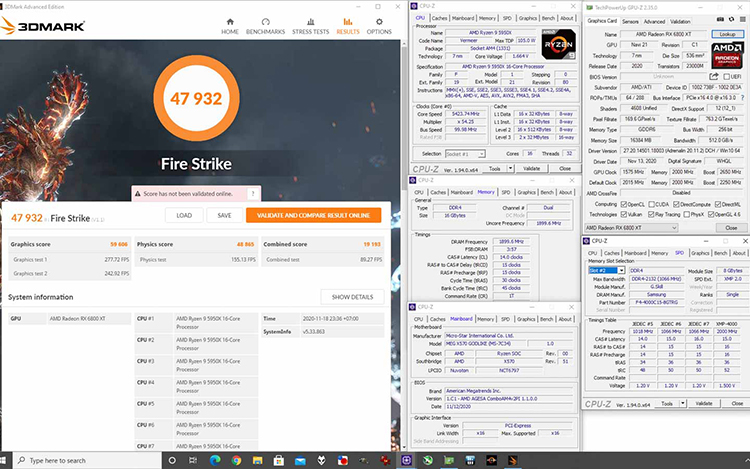This screenshot has width=750, height=469.
Task: Click Validate and Compare Result Online
Action: 313,215
